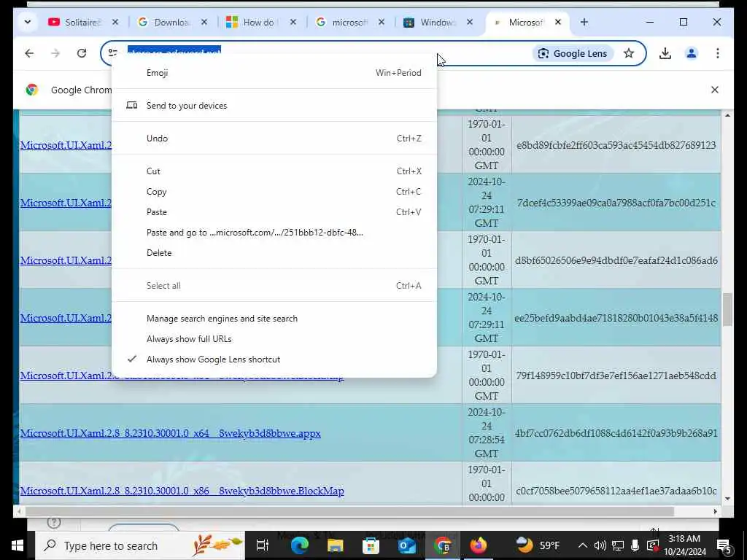
Task: Choose Delete in the context menu
Action: click(x=274, y=253)
